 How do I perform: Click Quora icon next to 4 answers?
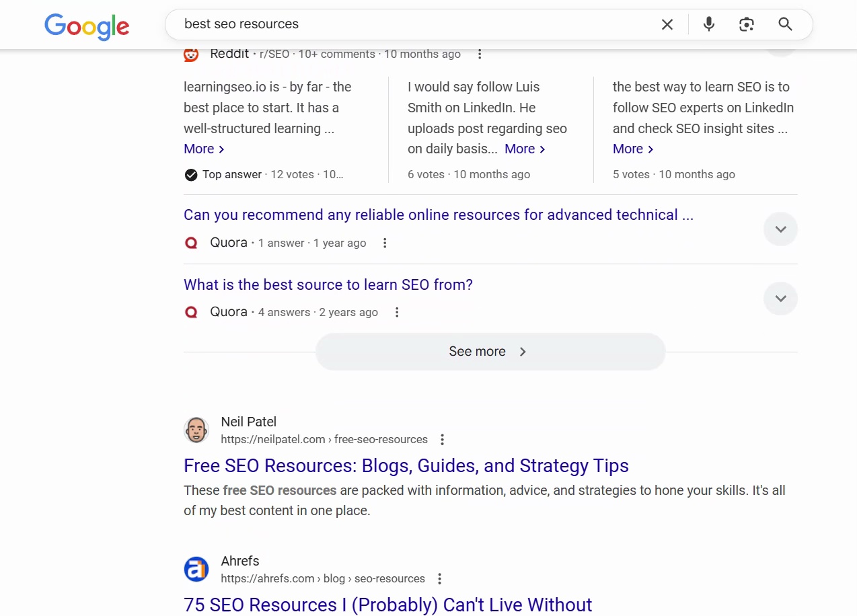tap(191, 312)
